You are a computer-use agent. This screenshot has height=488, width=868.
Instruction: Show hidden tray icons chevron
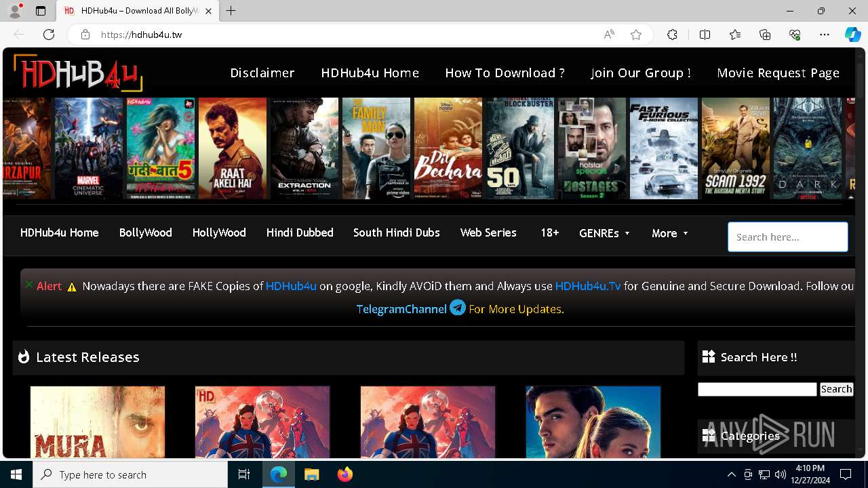pyautogui.click(x=731, y=474)
